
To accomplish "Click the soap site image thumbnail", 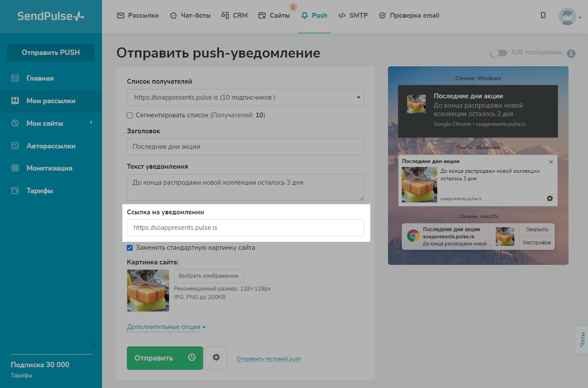I will coord(148,291).
